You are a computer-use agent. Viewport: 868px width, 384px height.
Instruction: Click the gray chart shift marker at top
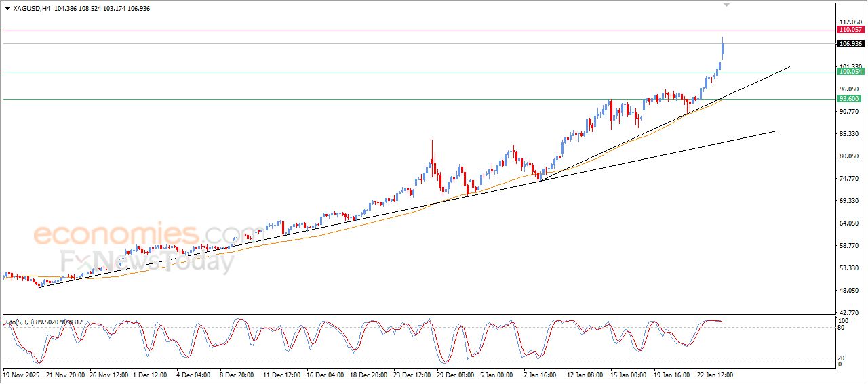click(727, 5)
